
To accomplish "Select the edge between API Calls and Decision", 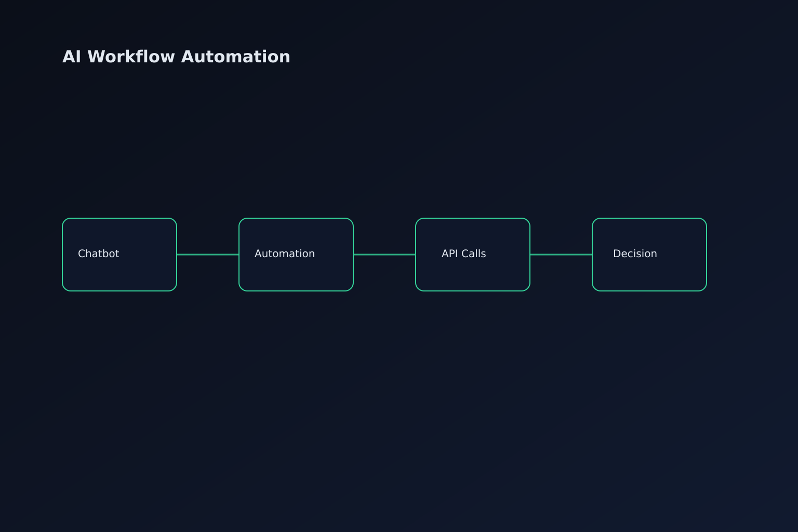I will [561, 255].
